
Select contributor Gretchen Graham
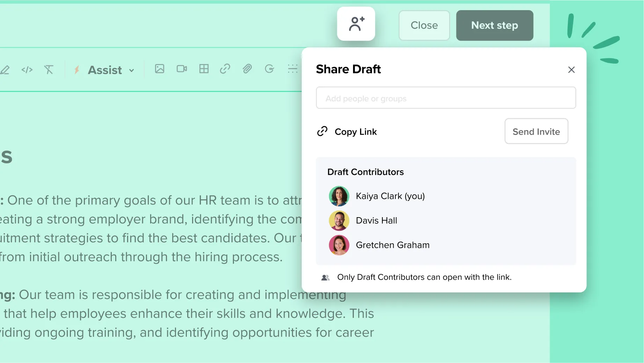tap(393, 245)
